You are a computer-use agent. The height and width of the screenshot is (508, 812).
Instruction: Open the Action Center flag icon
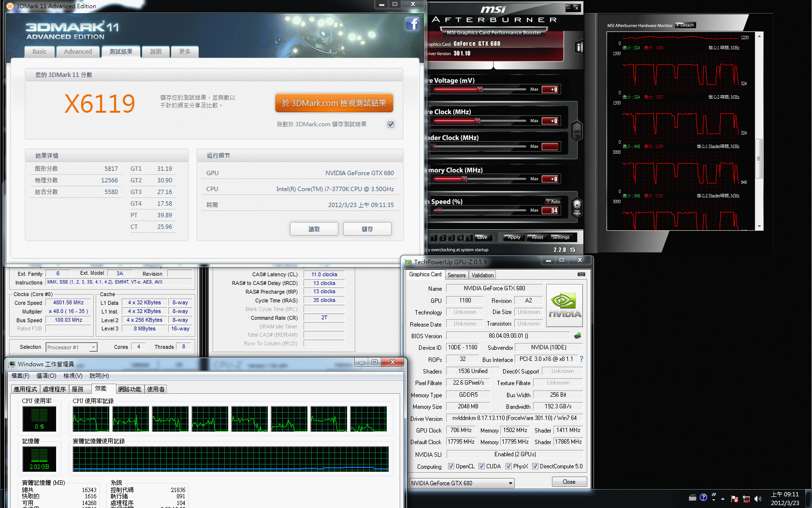point(735,499)
